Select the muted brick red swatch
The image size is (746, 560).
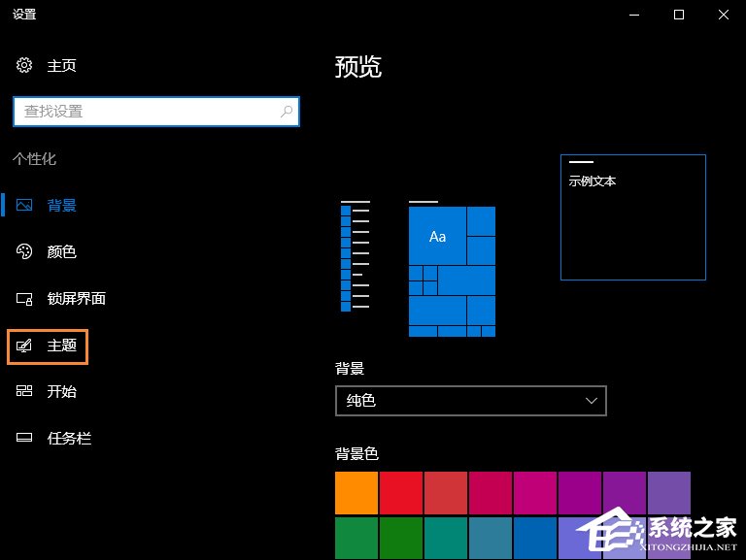pyautogui.click(x=446, y=493)
